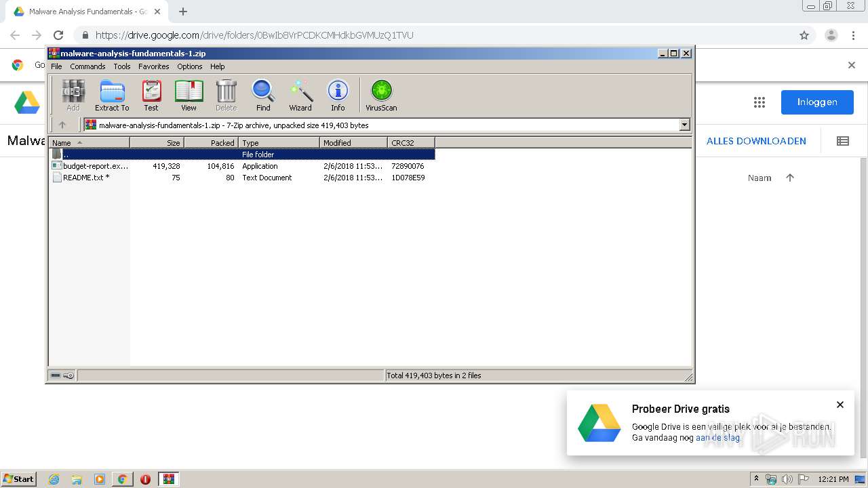
Task: Select the parent folder '..' row
Action: [242, 155]
